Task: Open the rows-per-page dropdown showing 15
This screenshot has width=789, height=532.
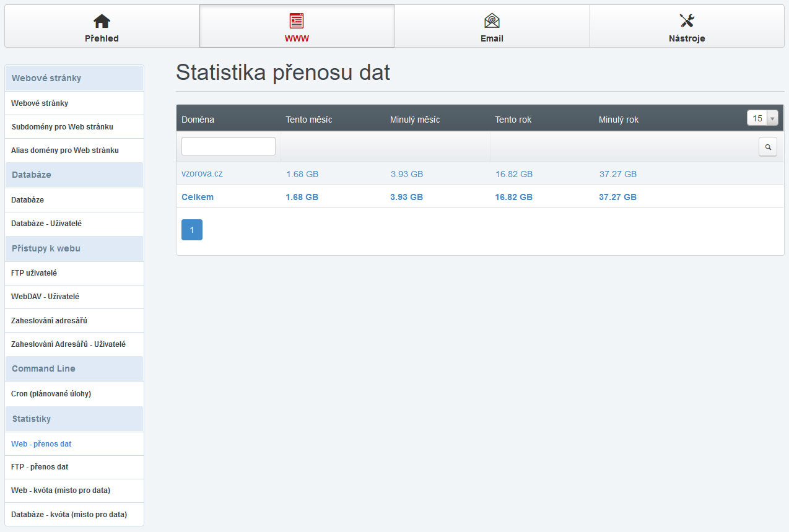Action: (x=762, y=118)
